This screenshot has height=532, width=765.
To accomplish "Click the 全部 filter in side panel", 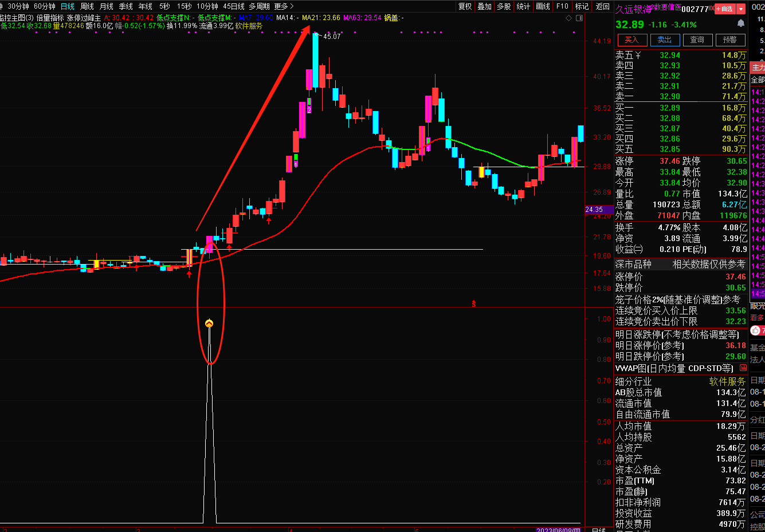I will point(758,80).
